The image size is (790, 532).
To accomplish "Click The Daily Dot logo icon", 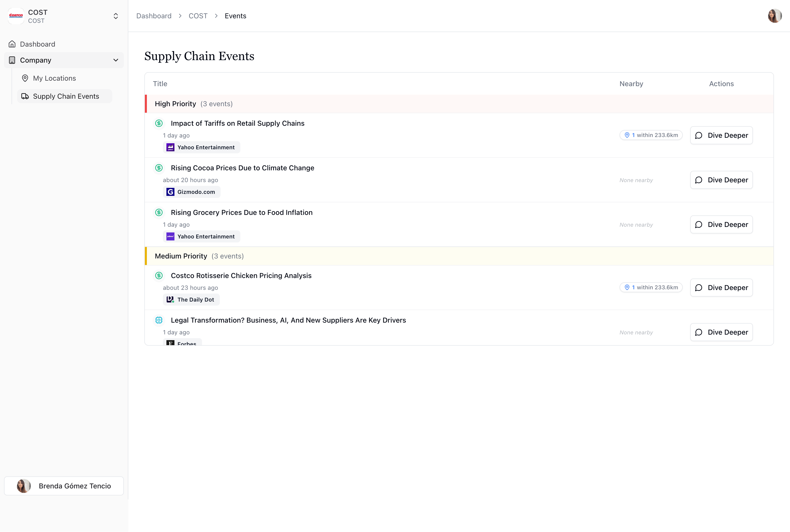I will click(170, 300).
